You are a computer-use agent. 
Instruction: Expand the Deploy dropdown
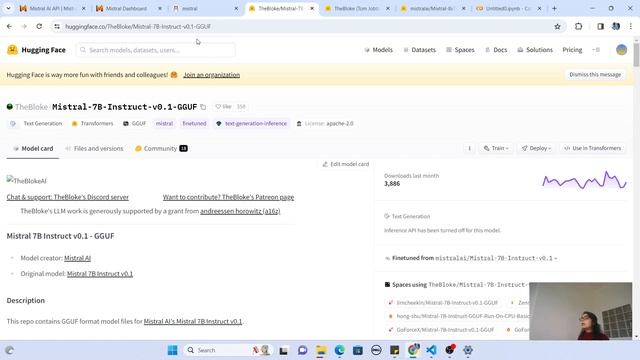tap(536, 148)
